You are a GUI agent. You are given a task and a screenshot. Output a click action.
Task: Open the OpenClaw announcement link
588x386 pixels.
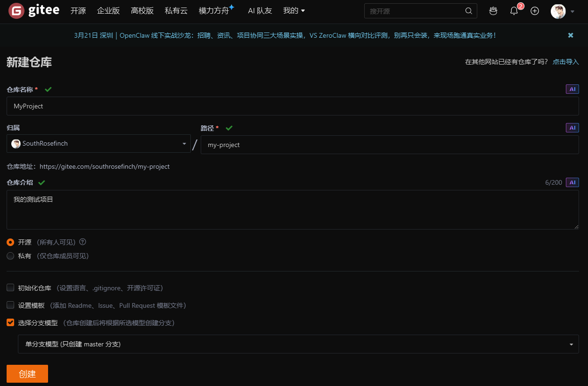(x=285, y=35)
